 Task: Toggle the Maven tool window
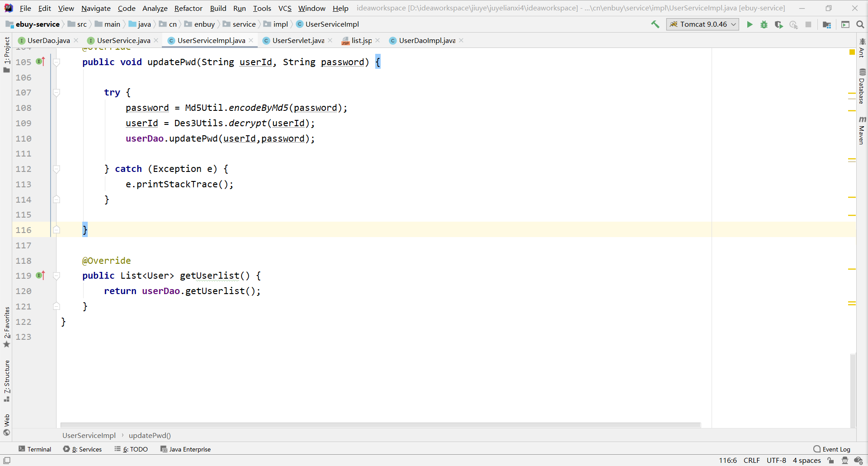click(x=862, y=130)
